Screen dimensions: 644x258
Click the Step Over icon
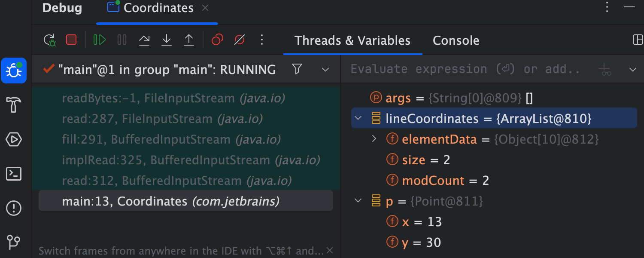[144, 40]
